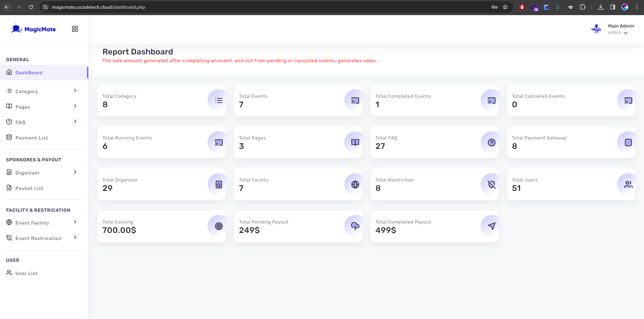The height and width of the screenshot is (319, 644).
Task: Click the Total Organizer speaker icon
Action: (219, 185)
